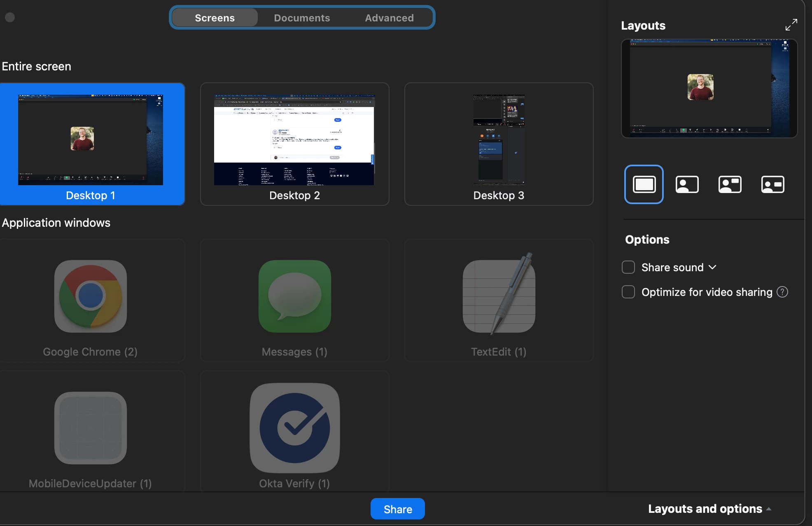Image resolution: width=812 pixels, height=526 pixels.
Task: Select the side-by-side presenter layout icon
Action: [x=730, y=184]
